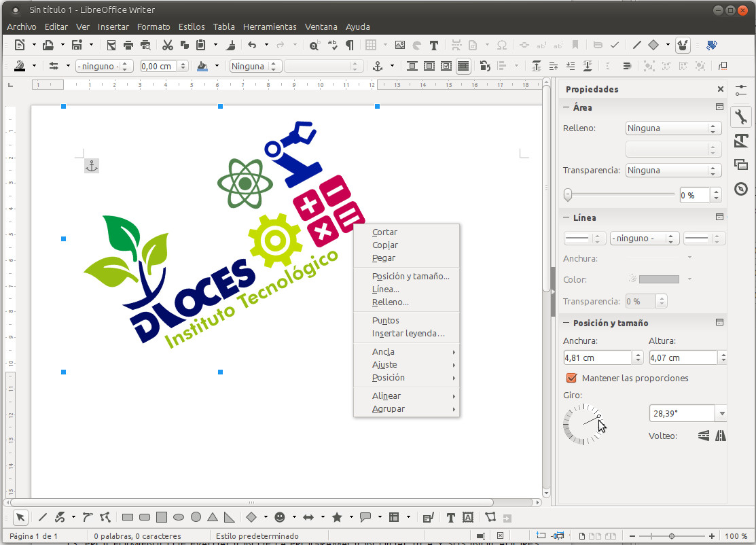756x545 pixels.
Task: Select the isosceles triangle shape tool
Action: click(212, 518)
